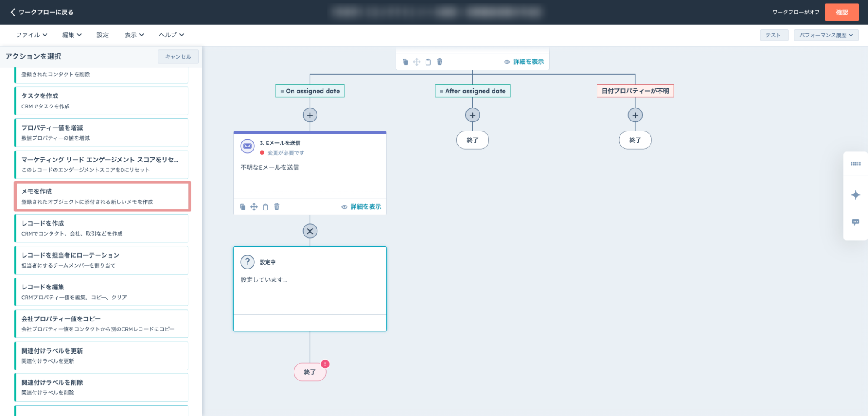
Task: Select the タスクを作成 action
Action: (x=102, y=101)
